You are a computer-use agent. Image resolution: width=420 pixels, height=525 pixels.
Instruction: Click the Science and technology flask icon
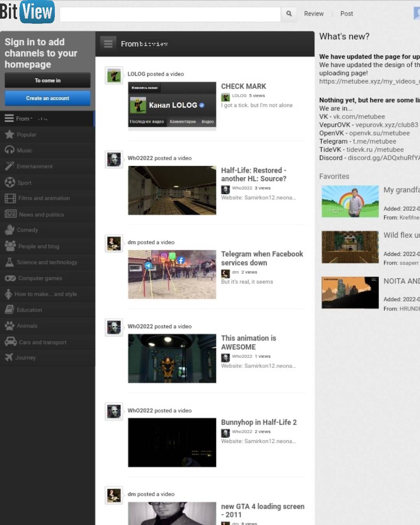[x=9, y=262]
